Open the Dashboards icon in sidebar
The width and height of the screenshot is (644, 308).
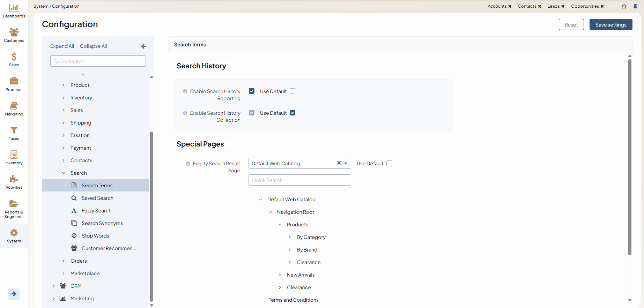pos(14,8)
